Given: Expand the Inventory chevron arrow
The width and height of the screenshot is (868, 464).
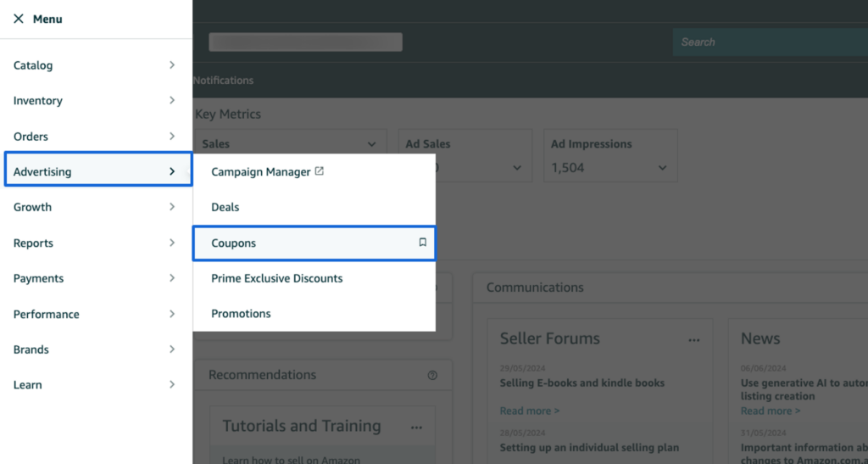Looking at the screenshot, I should coord(172,100).
